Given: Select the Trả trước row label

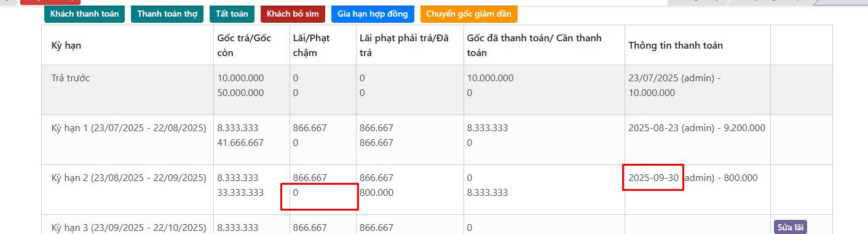Looking at the screenshot, I should pyautogui.click(x=71, y=78).
